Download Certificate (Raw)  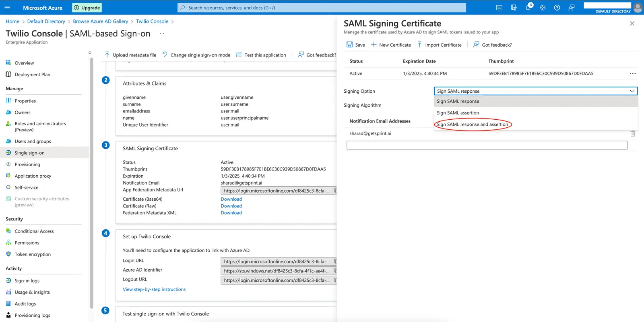(x=231, y=206)
